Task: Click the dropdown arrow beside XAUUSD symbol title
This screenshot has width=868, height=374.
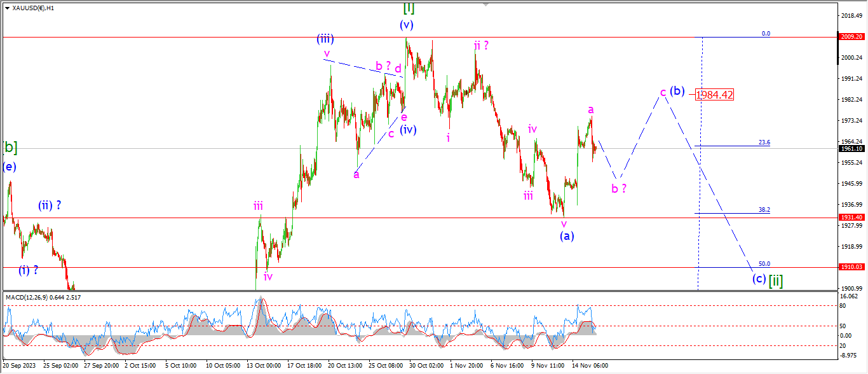Action: [7, 8]
